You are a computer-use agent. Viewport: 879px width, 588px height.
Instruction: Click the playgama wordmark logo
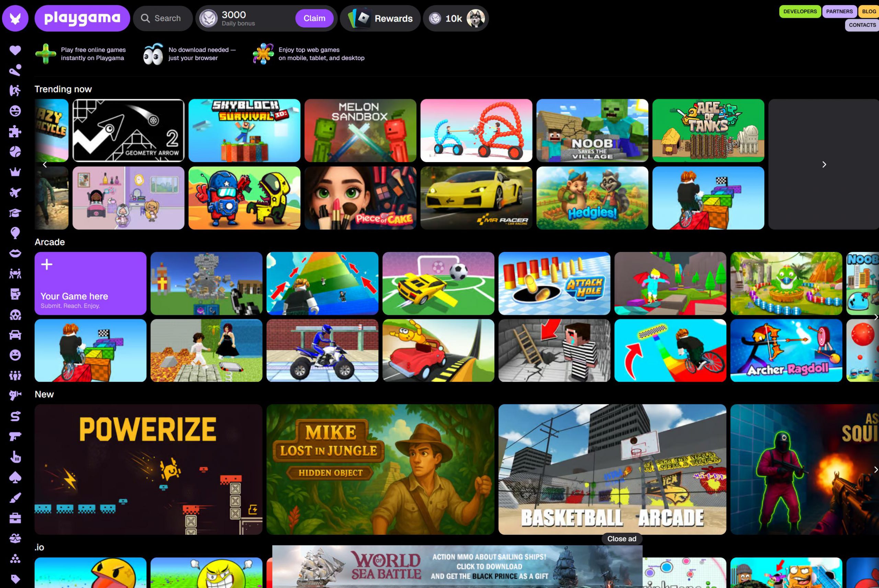coord(82,18)
